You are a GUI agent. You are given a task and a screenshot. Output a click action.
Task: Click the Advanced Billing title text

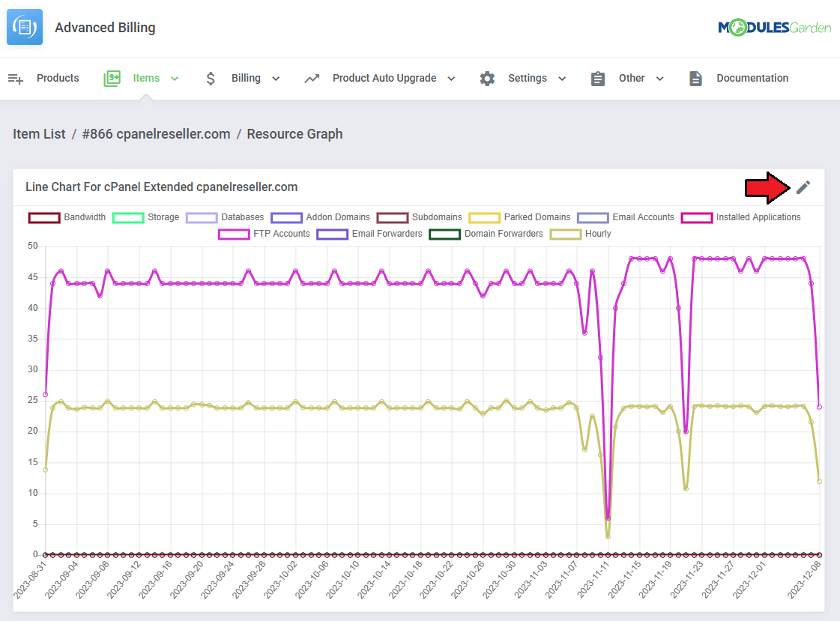point(105,27)
